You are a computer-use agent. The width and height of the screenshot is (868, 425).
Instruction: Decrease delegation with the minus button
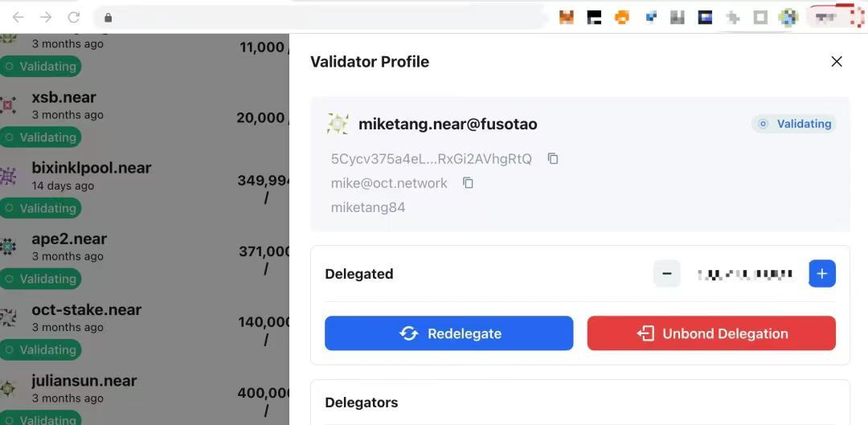pyautogui.click(x=667, y=273)
